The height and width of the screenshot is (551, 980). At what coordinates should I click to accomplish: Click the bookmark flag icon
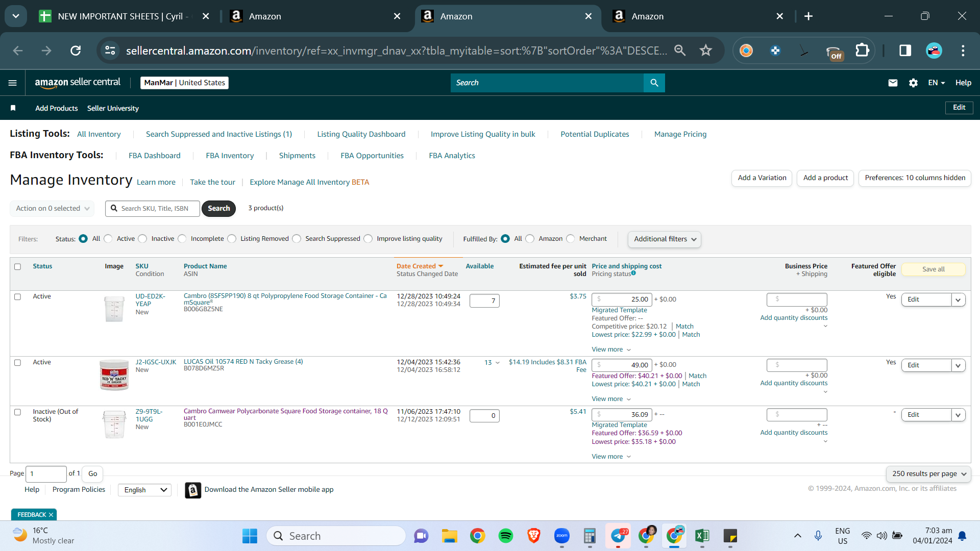pos(13,108)
